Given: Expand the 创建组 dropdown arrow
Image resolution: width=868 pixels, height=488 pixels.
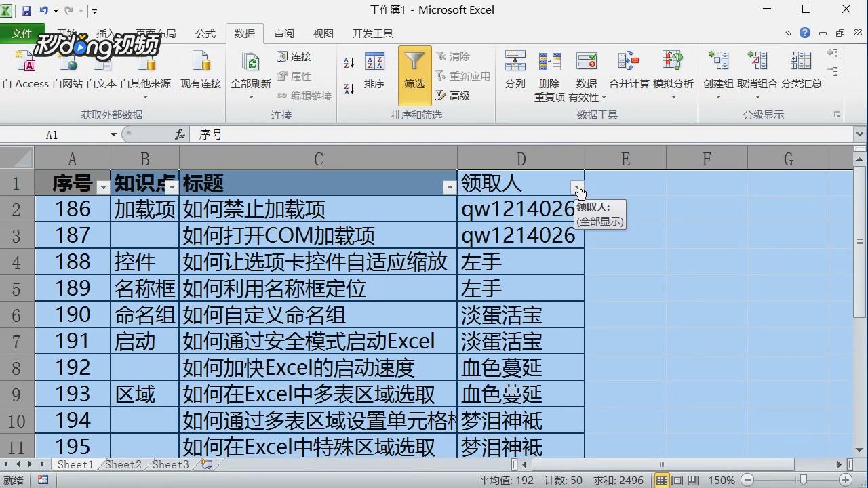Looking at the screenshot, I should tap(718, 98).
